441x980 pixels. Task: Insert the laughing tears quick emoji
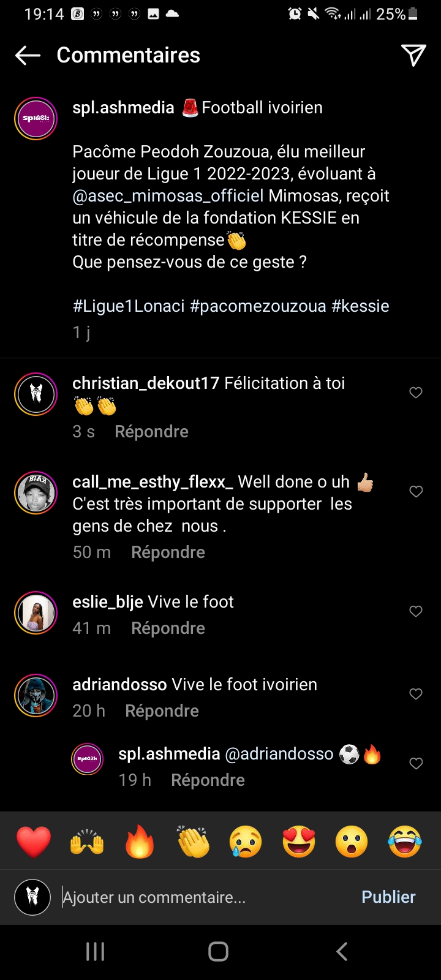click(405, 841)
